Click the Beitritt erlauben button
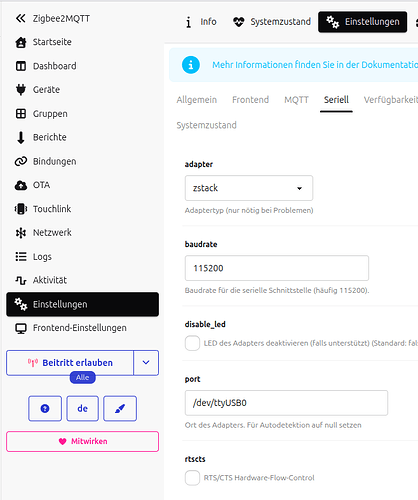Viewport: 418px width, 500px height. [70, 363]
